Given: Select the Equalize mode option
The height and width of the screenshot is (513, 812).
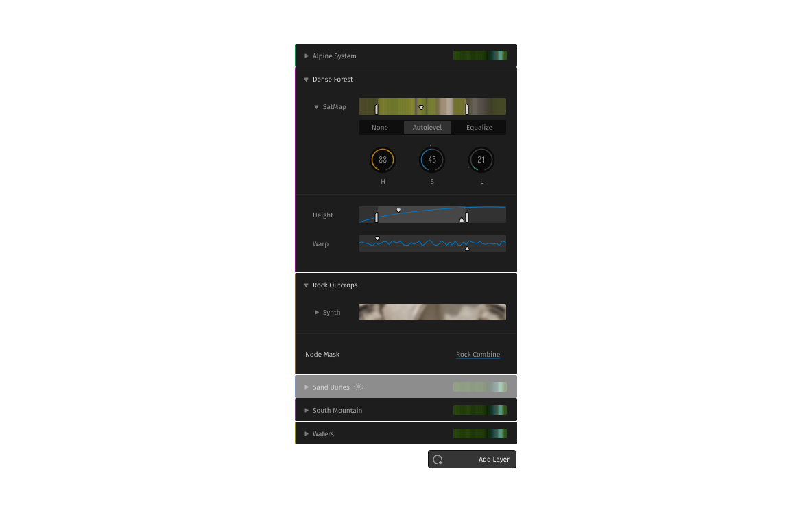Looking at the screenshot, I should 479,128.
